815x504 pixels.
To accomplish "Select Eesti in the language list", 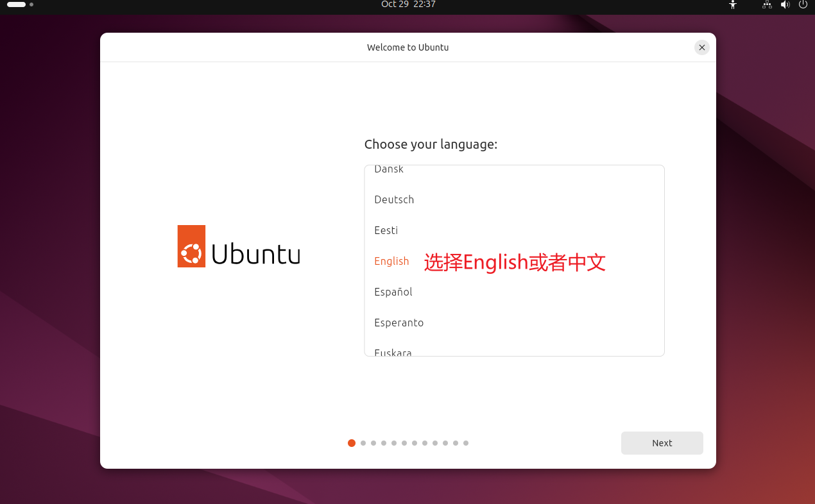I will coord(386,230).
